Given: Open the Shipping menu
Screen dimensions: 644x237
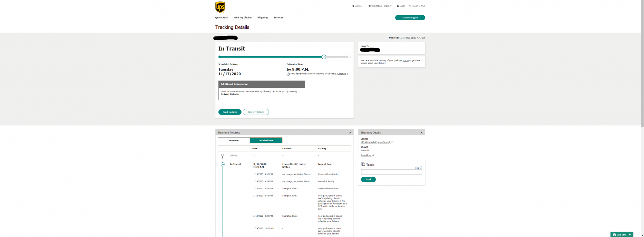Looking at the screenshot, I should tap(262, 18).
